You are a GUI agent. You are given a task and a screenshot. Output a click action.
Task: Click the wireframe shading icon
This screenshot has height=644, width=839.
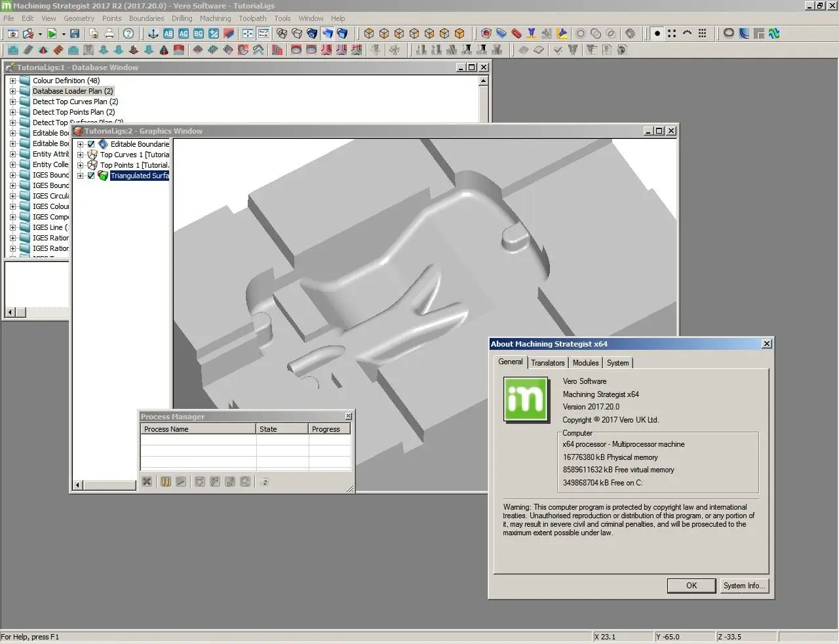282,33
